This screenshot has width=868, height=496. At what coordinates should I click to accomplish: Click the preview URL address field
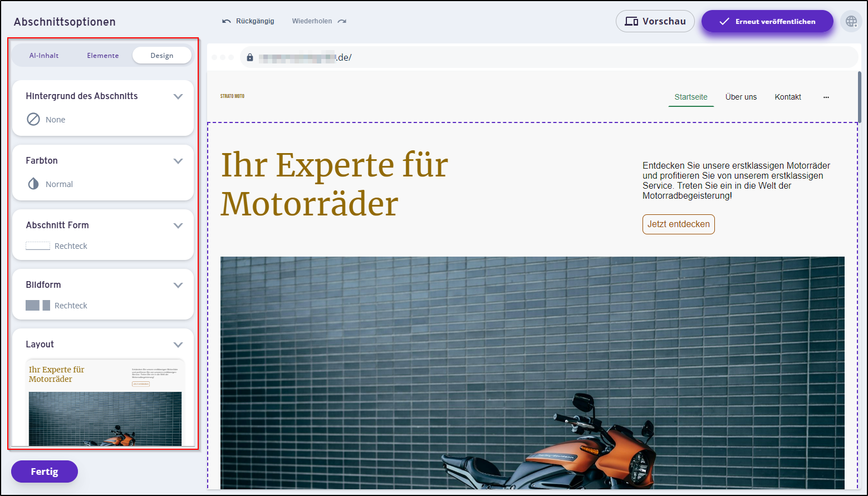click(x=549, y=57)
